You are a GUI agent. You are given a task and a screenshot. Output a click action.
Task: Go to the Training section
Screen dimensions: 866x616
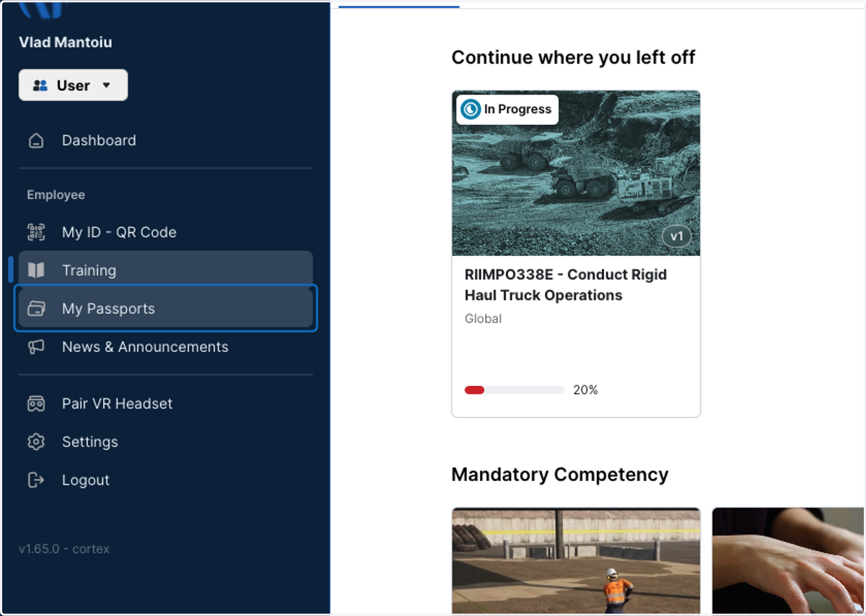coord(165,270)
